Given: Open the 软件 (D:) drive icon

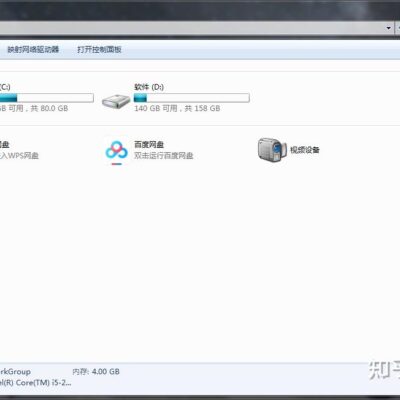Looking at the screenshot, I should (116, 101).
